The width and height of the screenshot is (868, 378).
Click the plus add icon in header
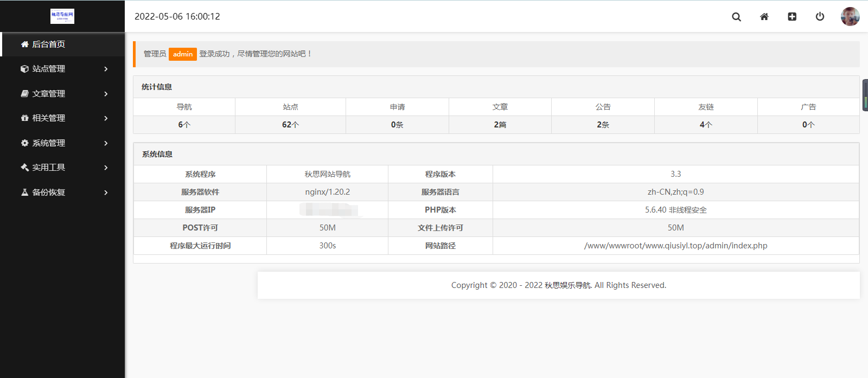(x=792, y=17)
